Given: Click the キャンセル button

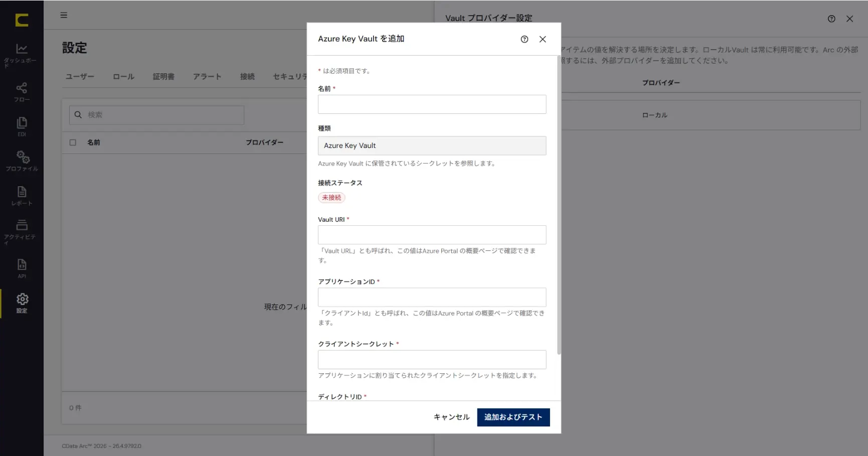Looking at the screenshot, I should point(451,417).
